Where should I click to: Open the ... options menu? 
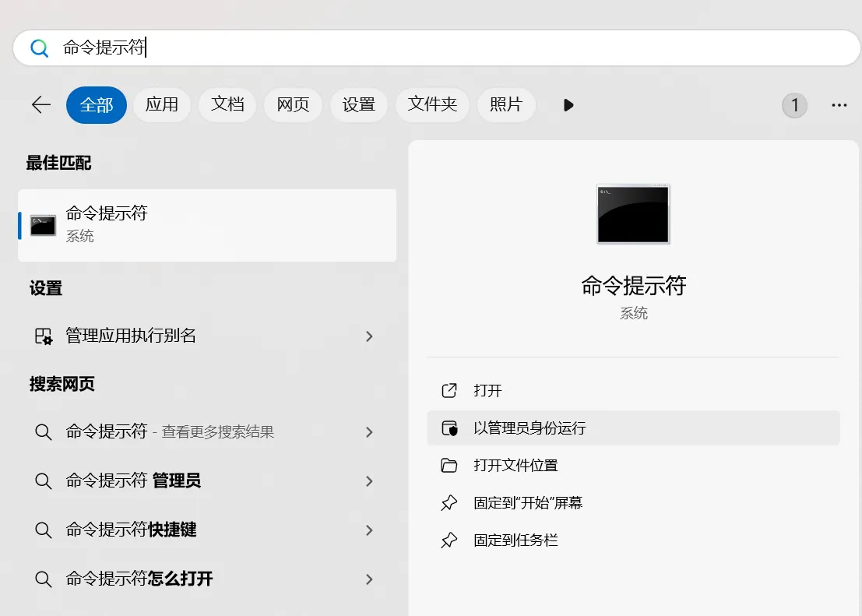pos(839,105)
